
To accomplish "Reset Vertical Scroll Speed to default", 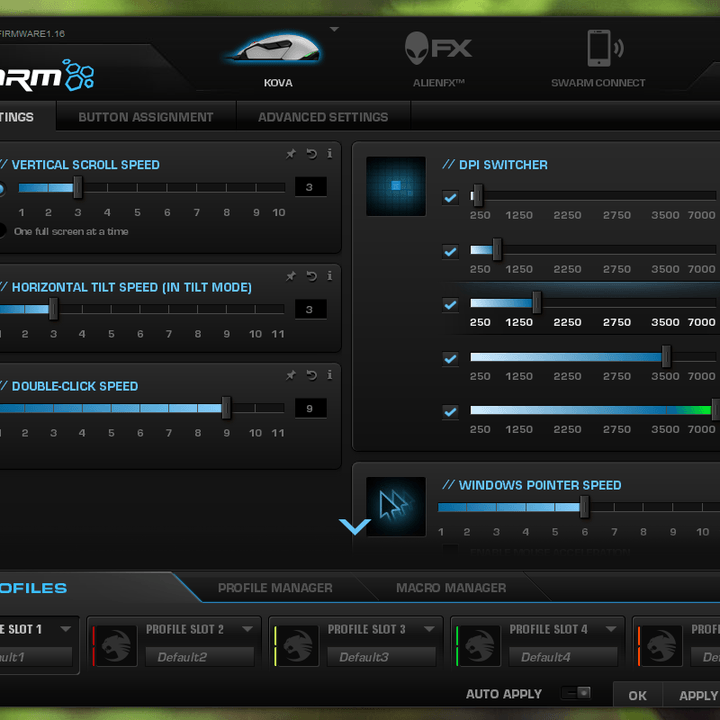I will 311,154.
